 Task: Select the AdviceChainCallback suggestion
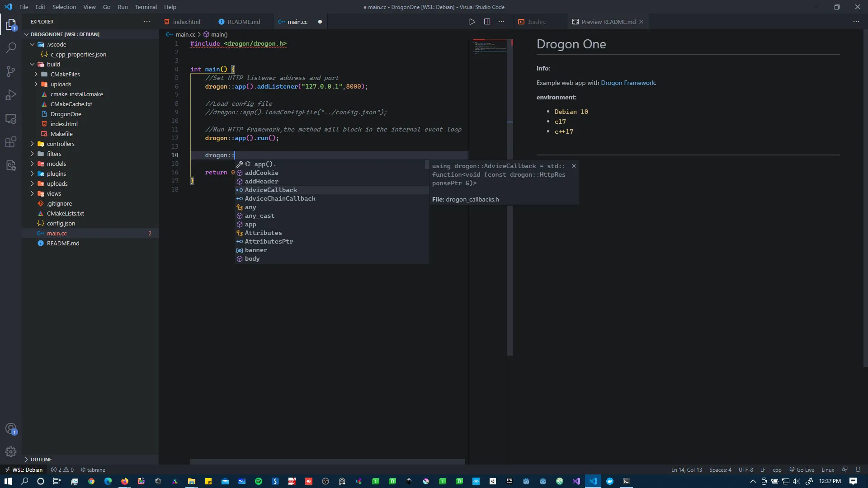coord(280,199)
